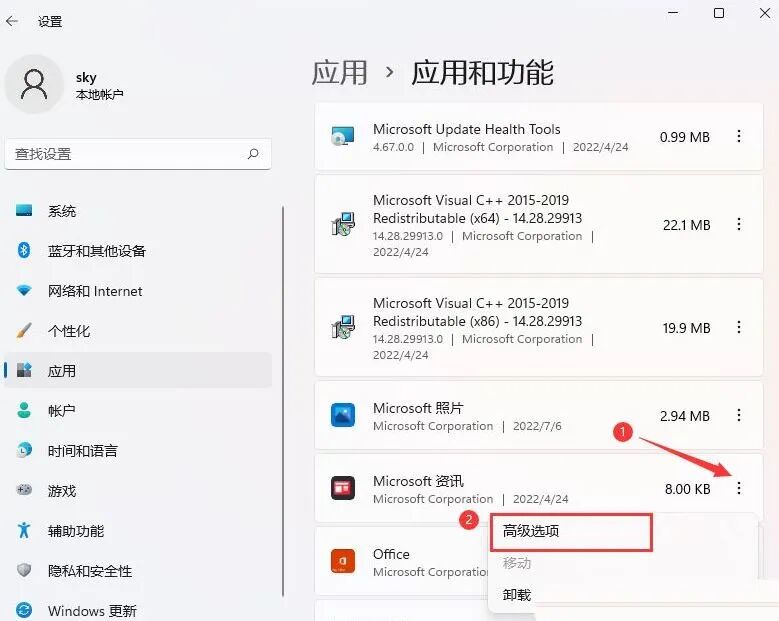The image size is (779, 621).
Task: Open more options for Microsoft 照片
Action: pyautogui.click(x=739, y=415)
